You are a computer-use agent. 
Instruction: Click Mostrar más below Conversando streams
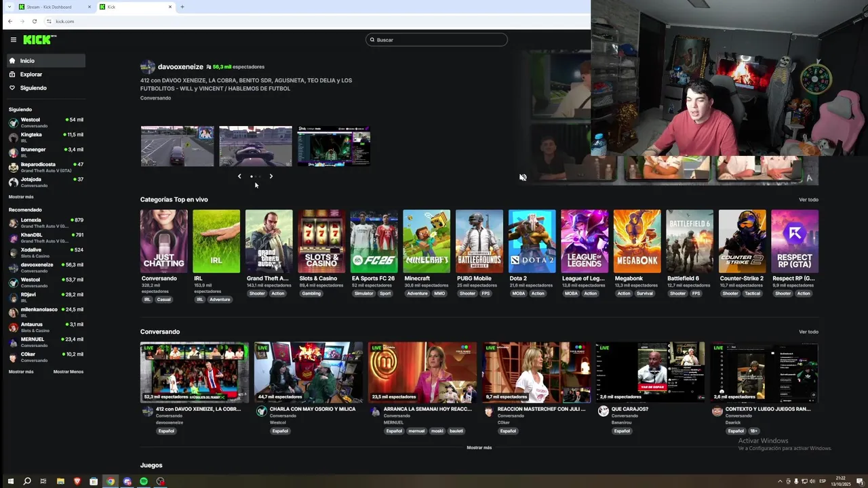[479, 448]
